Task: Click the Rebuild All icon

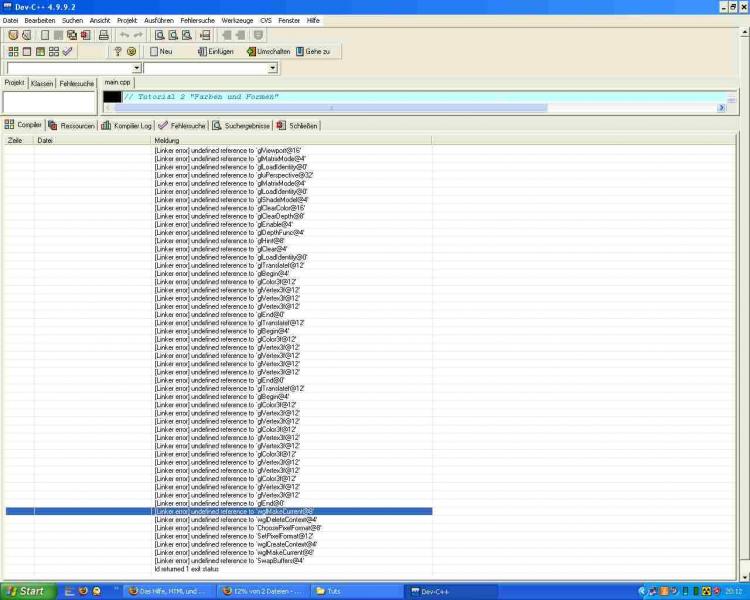Action: pos(54,51)
